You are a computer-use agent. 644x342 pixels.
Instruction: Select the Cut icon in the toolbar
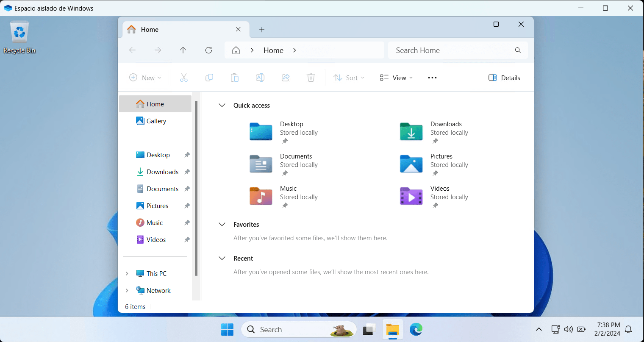tap(183, 78)
